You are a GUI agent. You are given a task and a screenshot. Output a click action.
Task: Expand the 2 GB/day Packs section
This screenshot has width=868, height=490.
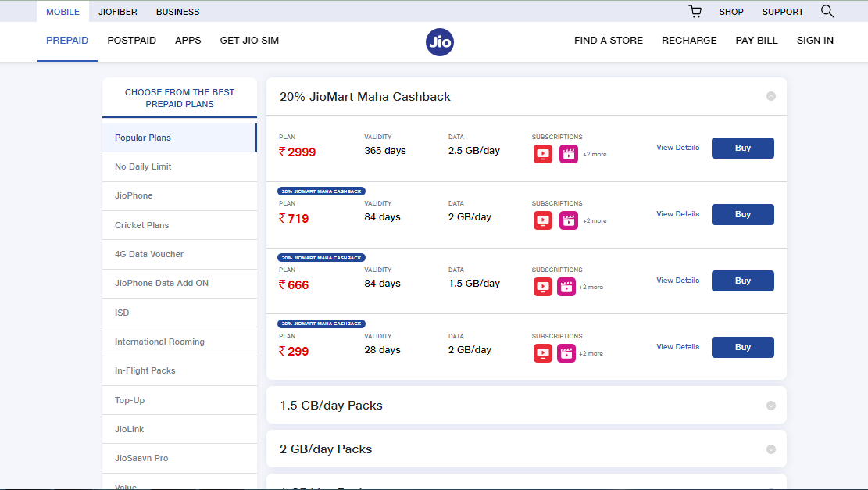(770, 449)
